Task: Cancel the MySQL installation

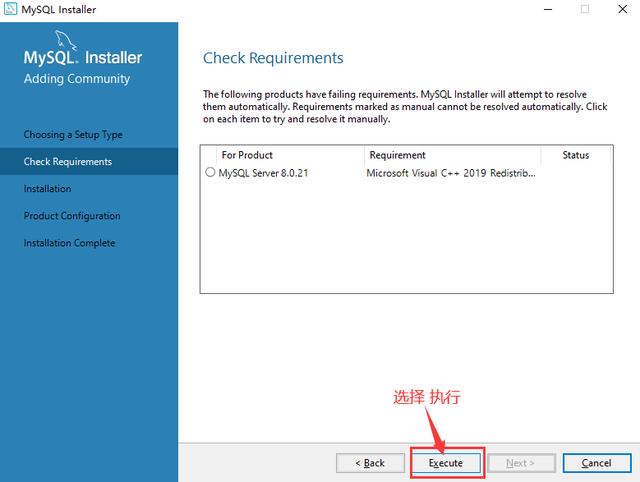Action: 597,463
